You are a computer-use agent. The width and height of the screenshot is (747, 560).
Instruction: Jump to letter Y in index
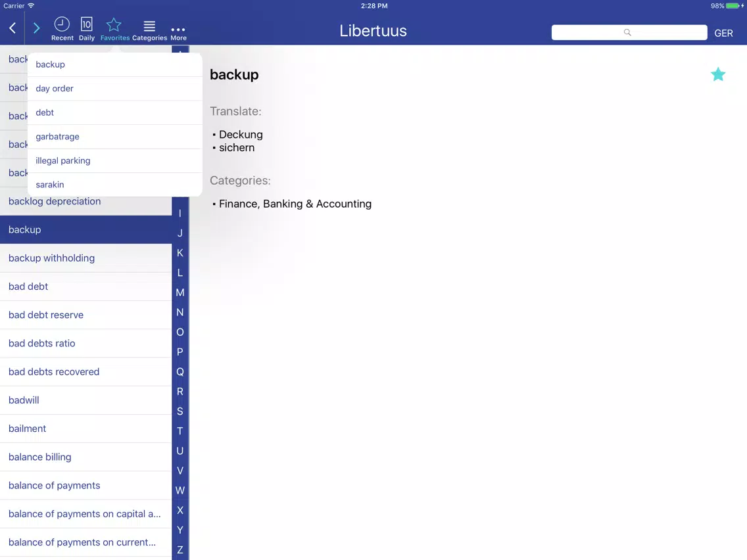tap(180, 530)
